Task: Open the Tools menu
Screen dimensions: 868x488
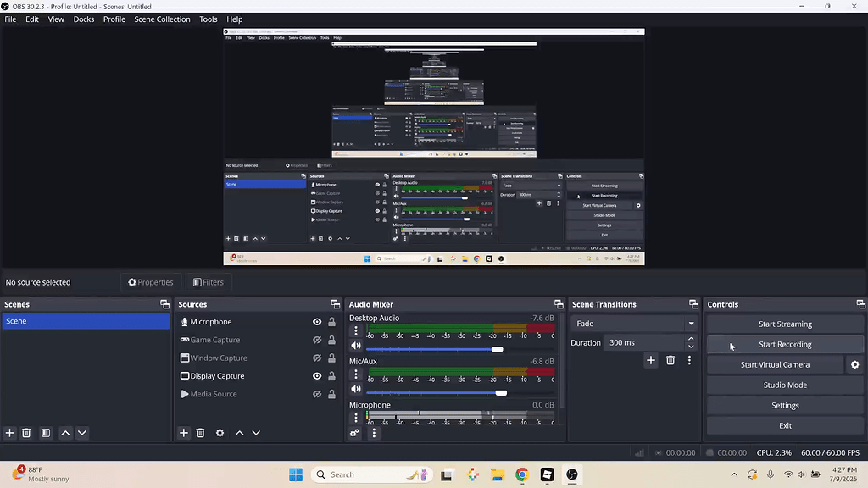Action: [208, 19]
